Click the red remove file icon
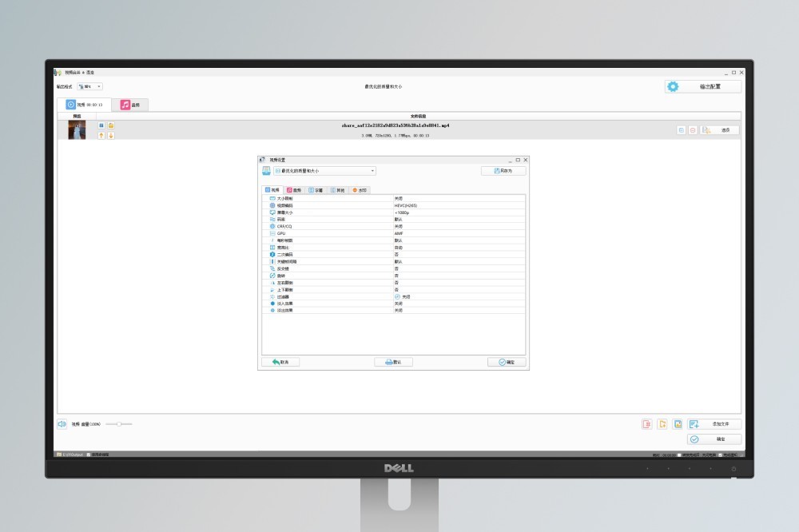This screenshot has height=532, width=799. point(646,424)
